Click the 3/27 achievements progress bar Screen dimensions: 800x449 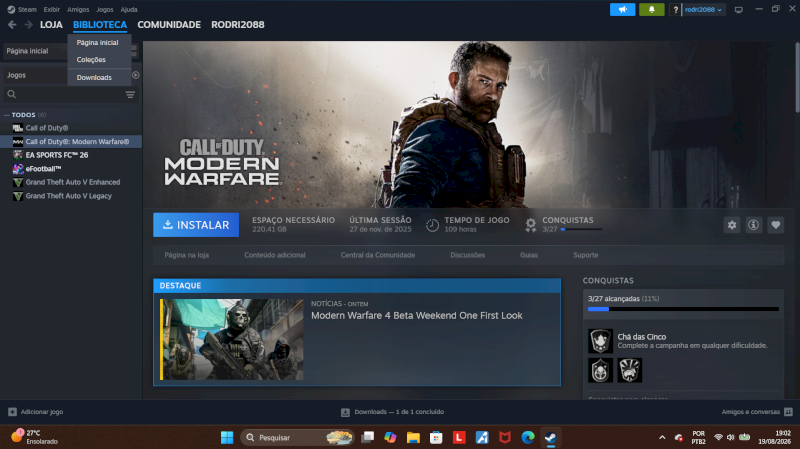683,309
